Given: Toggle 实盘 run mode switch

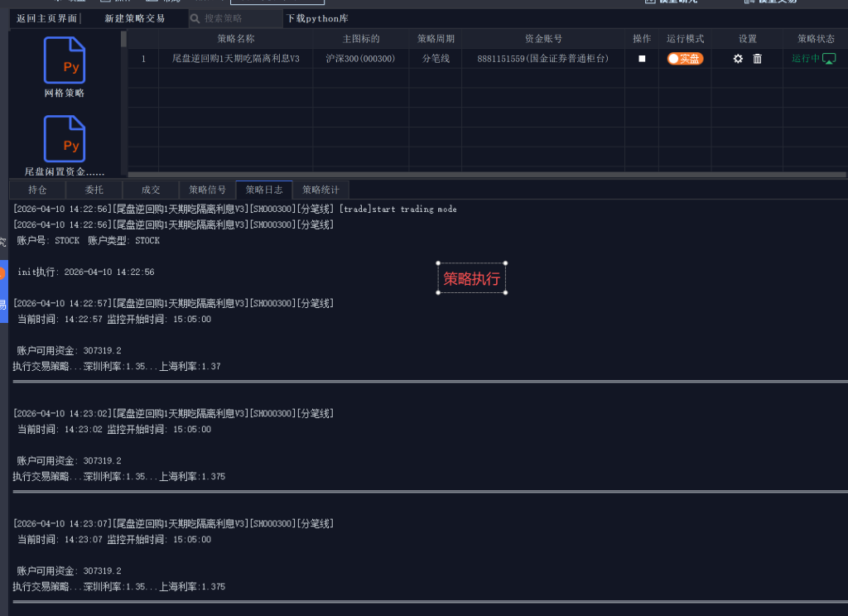Looking at the screenshot, I should (x=685, y=59).
